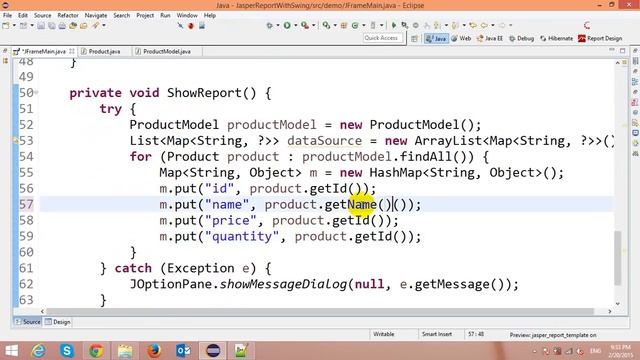
Task: Click the Save toolbar icon
Action: pyautogui.click(x=41, y=26)
